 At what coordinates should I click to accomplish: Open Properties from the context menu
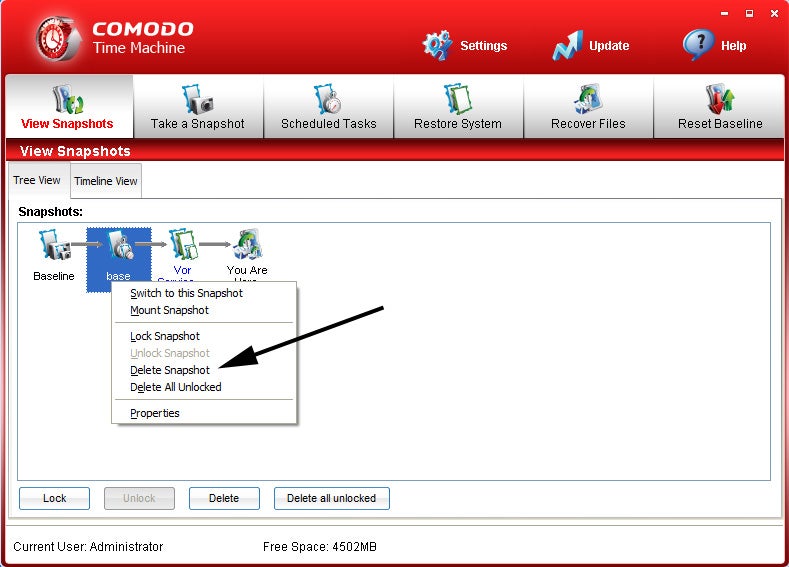[155, 413]
